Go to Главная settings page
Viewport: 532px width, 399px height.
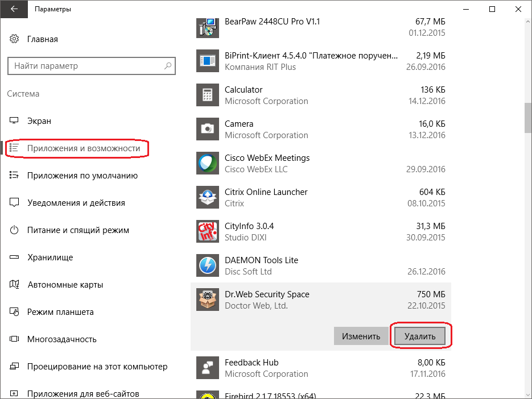43,39
